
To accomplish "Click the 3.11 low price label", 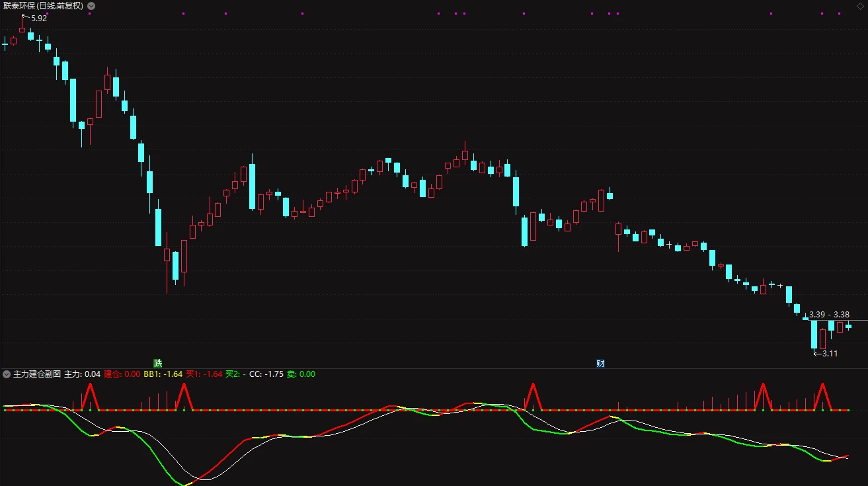I will click(x=830, y=354).
